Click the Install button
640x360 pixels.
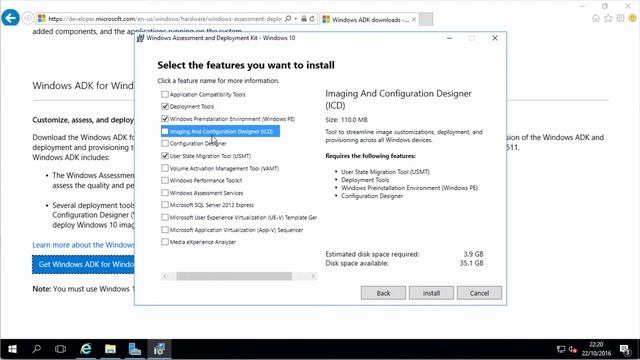(x=431, y=293)
